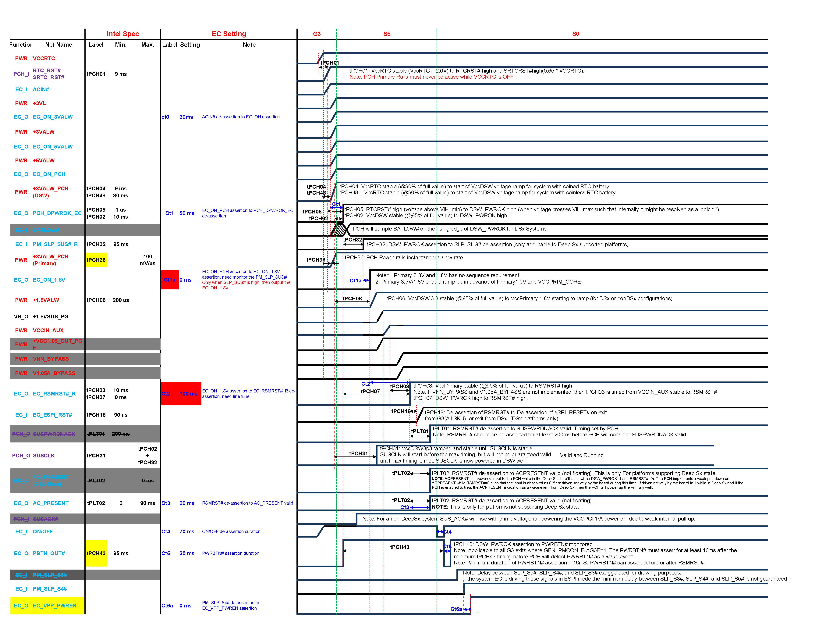Click the Intel Spec header
This screenshot has width=833, height=644.
pyautogui.click(x=122, y=34)
